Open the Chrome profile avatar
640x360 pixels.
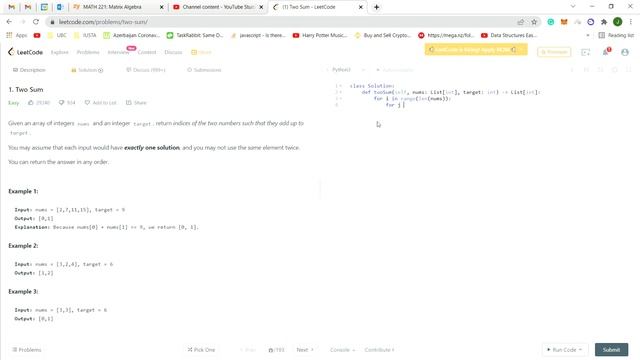(618, 22)
